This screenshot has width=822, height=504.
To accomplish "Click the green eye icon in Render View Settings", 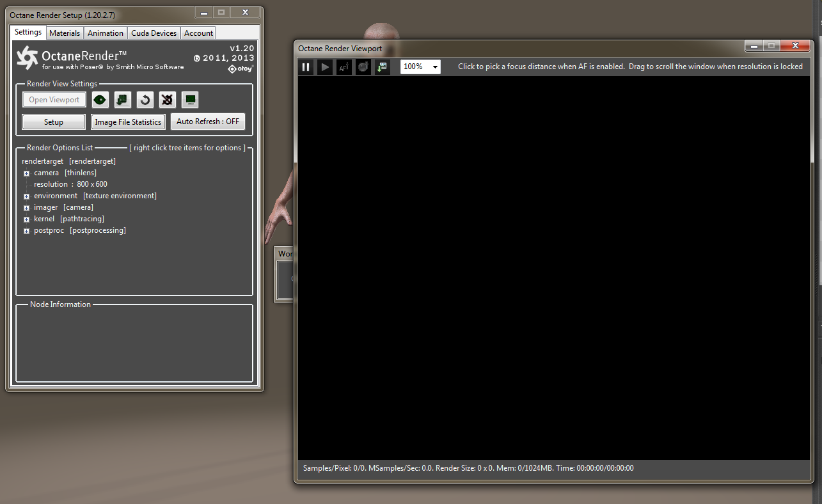I will 100,100.
